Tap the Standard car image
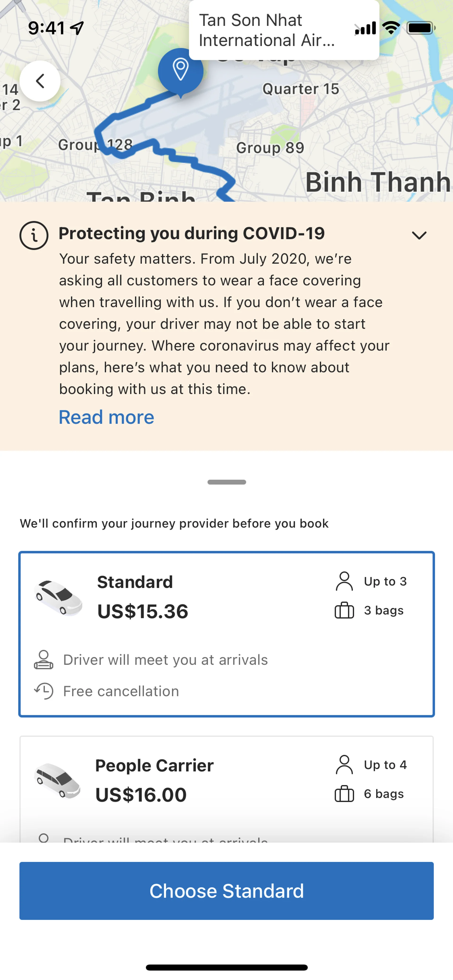 pyautogui.click(x=58, y=597)
